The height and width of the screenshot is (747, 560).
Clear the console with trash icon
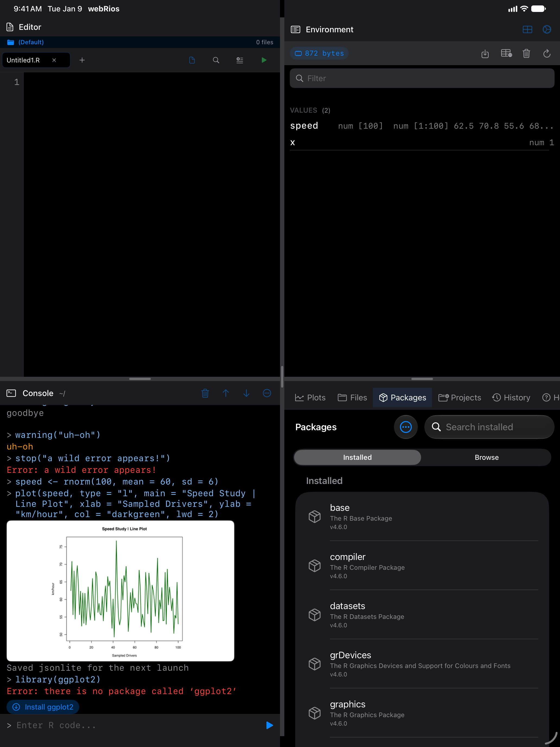click(205, 393)
